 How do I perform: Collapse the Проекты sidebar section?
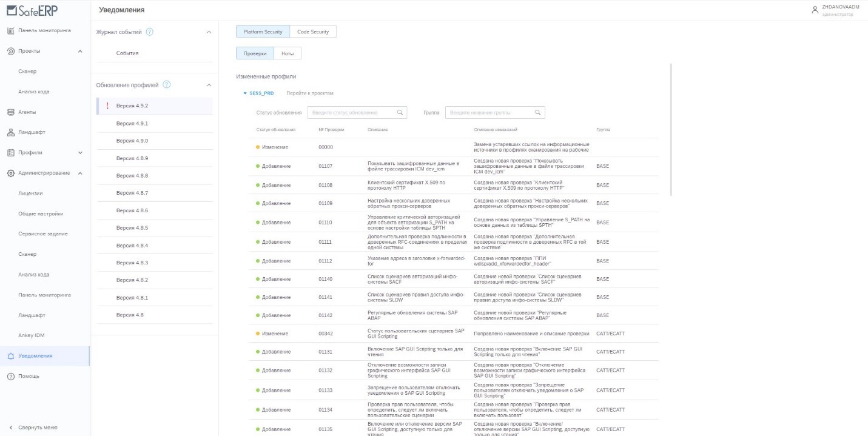pos(80,51)
